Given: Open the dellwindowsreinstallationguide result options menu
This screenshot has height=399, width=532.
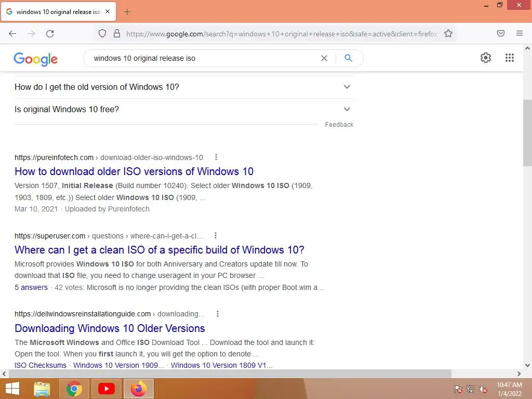Looking at the screenshot, I should pyautogui.click(x=218, y=314).
